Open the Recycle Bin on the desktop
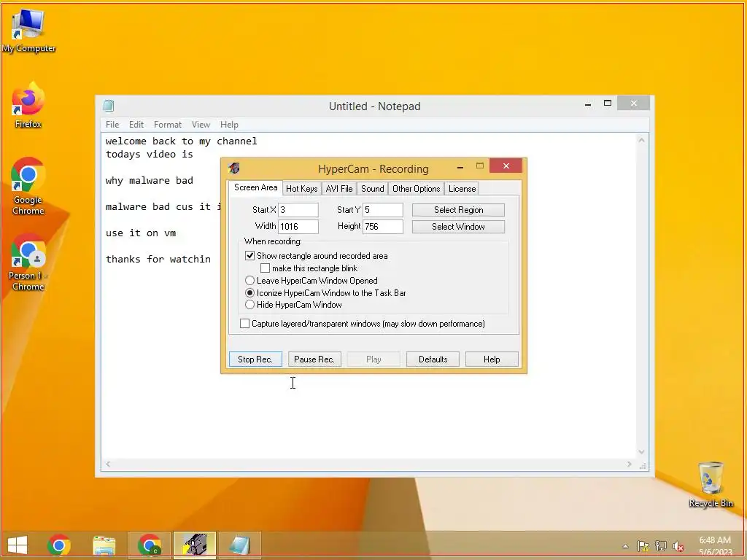This screenshot has width=747, height=560. pos(711,484)
